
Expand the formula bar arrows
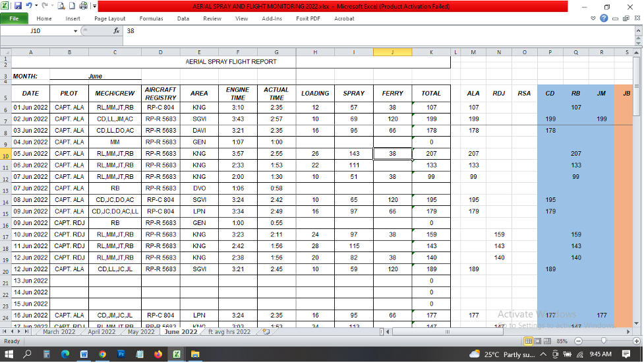click(638, 31)
